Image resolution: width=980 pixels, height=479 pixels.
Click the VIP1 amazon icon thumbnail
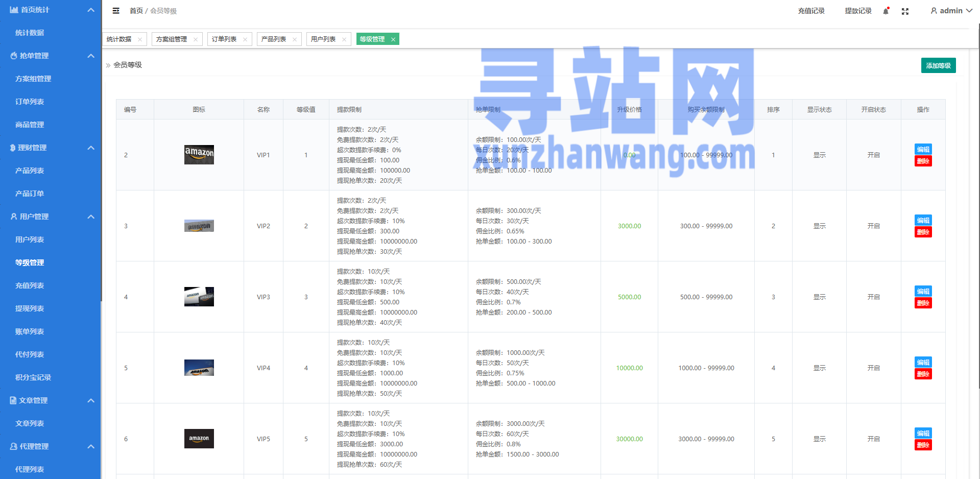pyautogui.click(x=199, y=155)
